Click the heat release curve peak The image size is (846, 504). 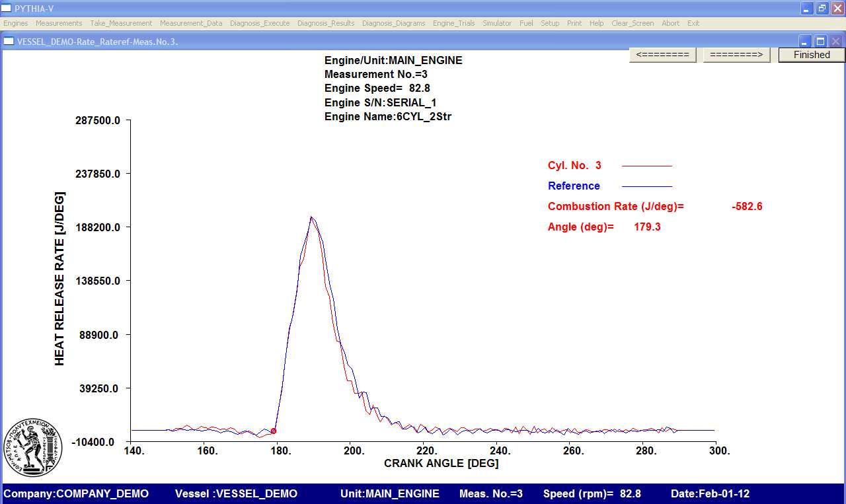coord(311,217)
